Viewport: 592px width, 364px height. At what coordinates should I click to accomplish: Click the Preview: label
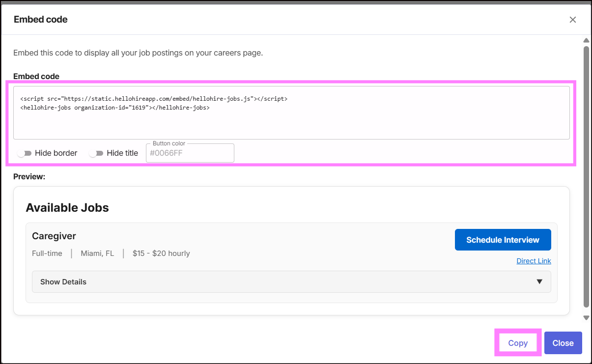point(29,176)
